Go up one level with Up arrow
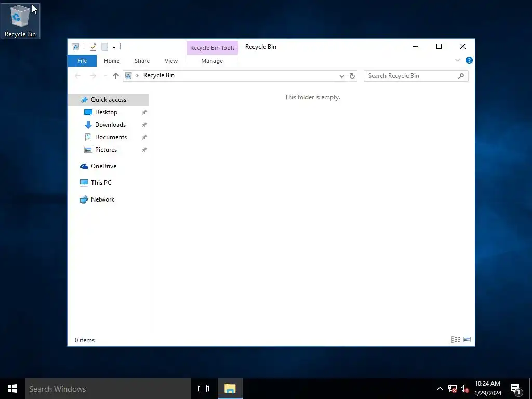This screenshot has width=532, height=399. pos(116,76)
